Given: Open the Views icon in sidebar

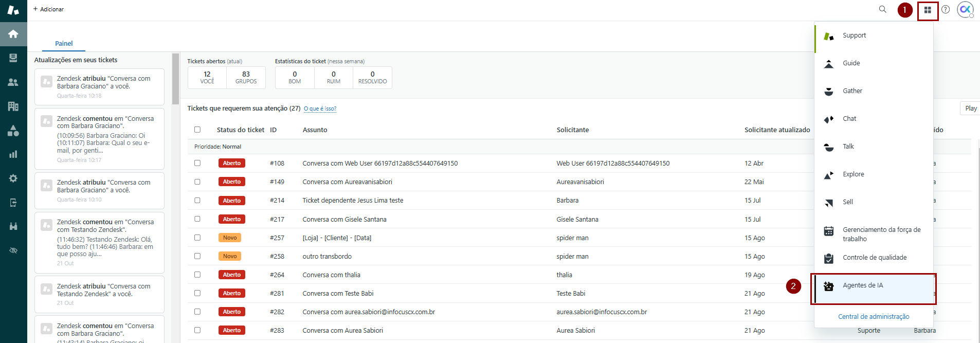Looking at the screenshot, I should [x=13, y=58].
